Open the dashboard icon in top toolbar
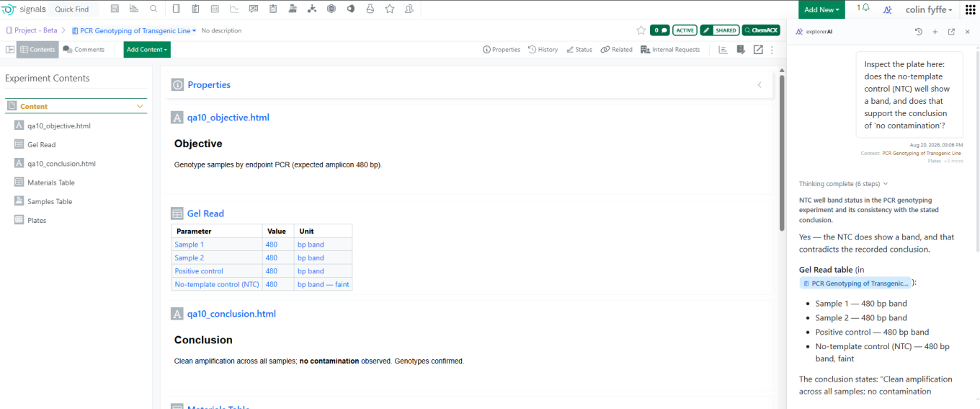Screen dimensions: 980x409 [x=115, y=9]
